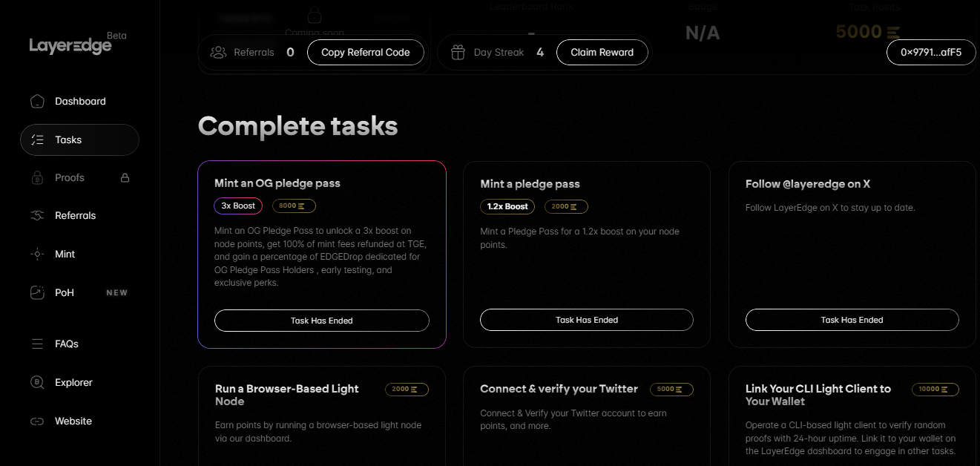Click the Explorer icon in sidebar
Viewport: 980px width, 466px height.
(x=37, y=383)
